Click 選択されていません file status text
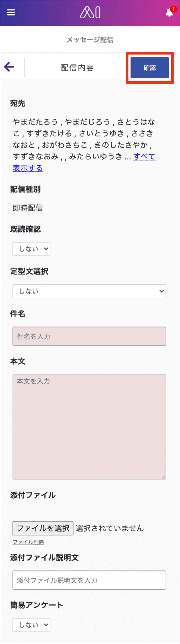This screenshot has height=644, width=180. (110, 528)
